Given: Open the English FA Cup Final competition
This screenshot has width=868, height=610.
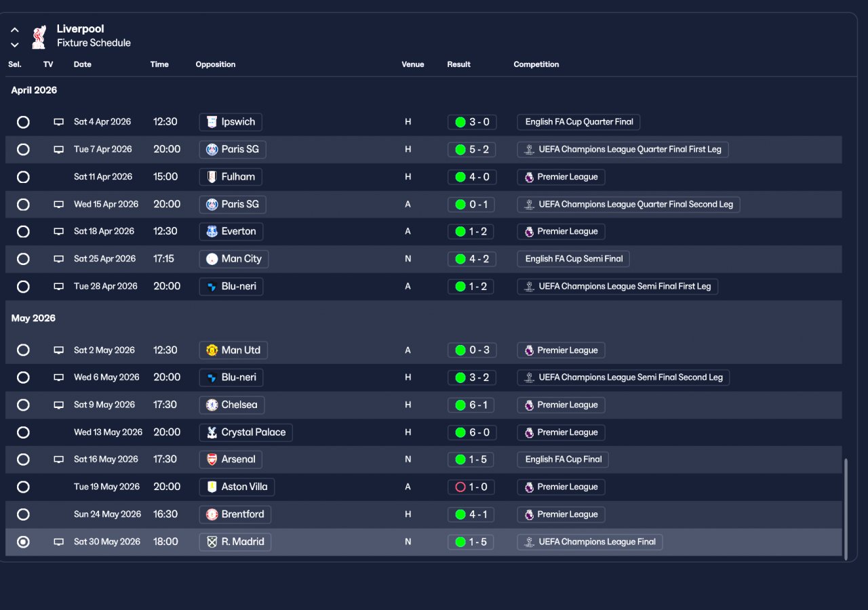Looking at the screenshot, I should click(x=563, y=460).
